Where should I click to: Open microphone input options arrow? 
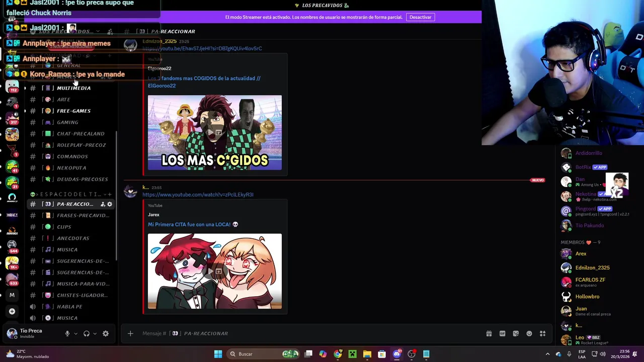coord(75,333)
